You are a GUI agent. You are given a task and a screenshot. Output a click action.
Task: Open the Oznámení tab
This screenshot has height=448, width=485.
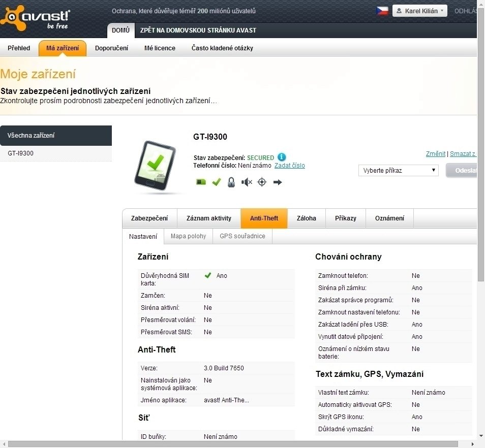(x=389, y=218)
